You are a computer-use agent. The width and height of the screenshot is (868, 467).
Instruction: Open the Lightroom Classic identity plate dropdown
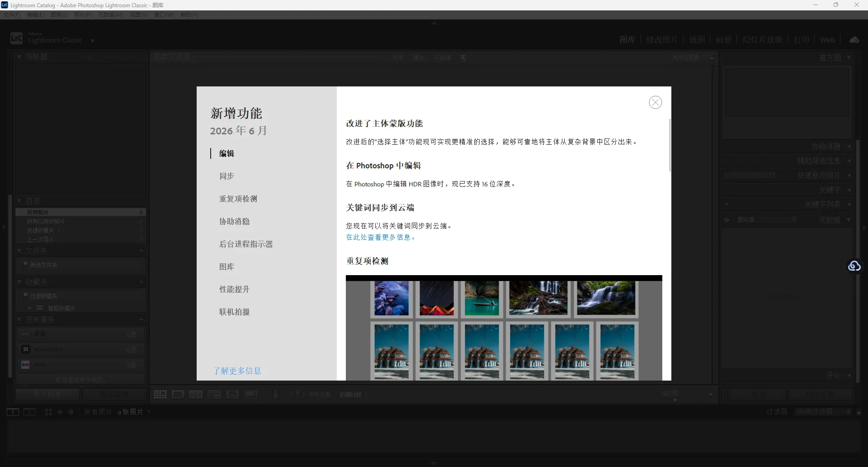coord(92,41)
